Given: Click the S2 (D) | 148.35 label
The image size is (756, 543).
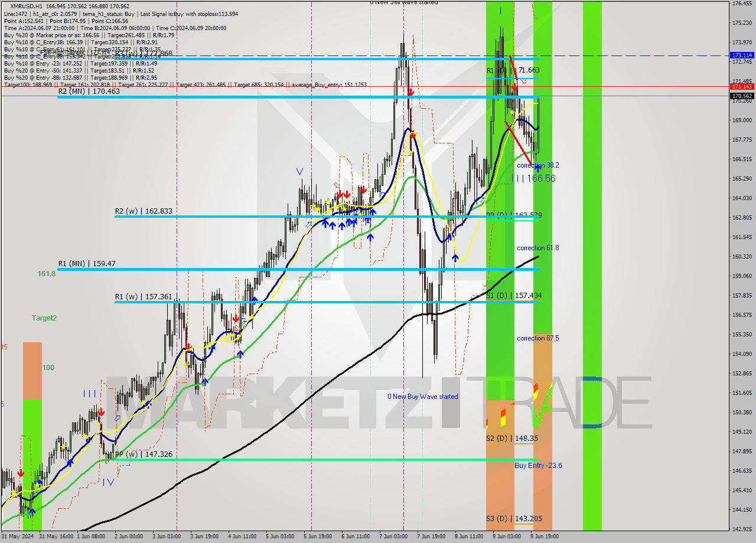Looking at the screenshot, I should click(512, 439).
